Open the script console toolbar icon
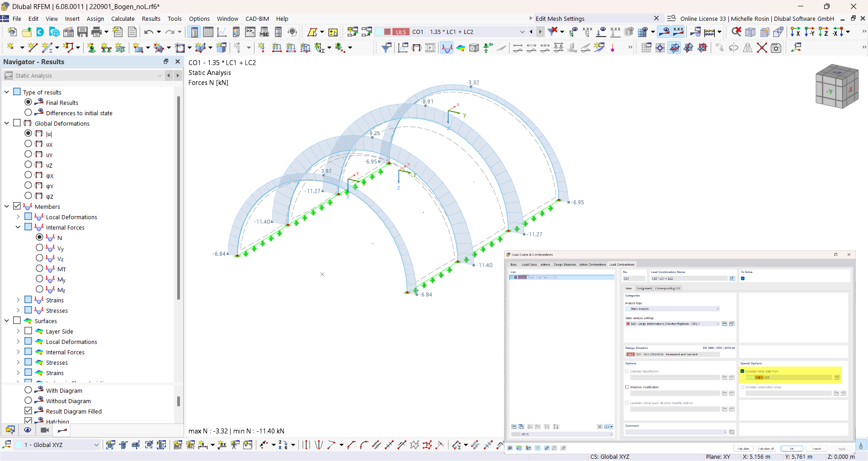 pos(250,32)
